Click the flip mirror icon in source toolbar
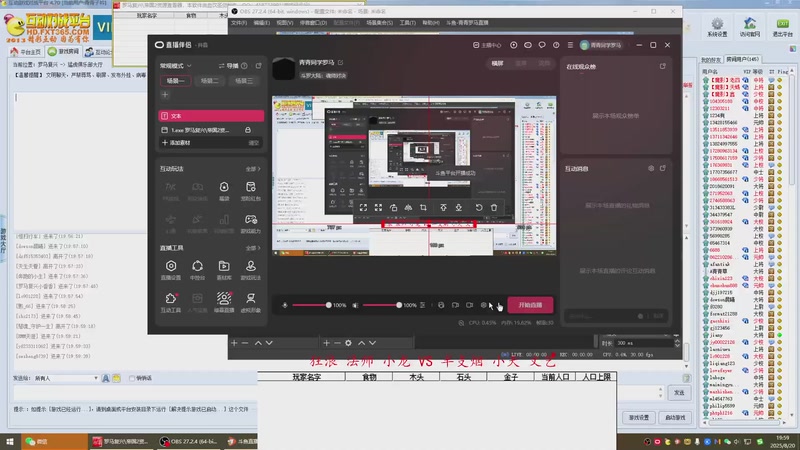Image resolution: width=800 pixels, height=450 pixels. [408, 208]
